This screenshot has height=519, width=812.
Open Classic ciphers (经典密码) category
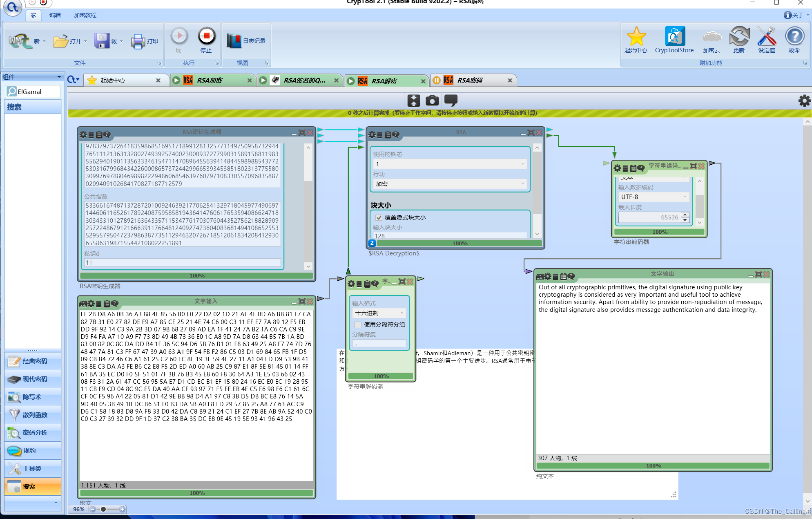(33, 361)
